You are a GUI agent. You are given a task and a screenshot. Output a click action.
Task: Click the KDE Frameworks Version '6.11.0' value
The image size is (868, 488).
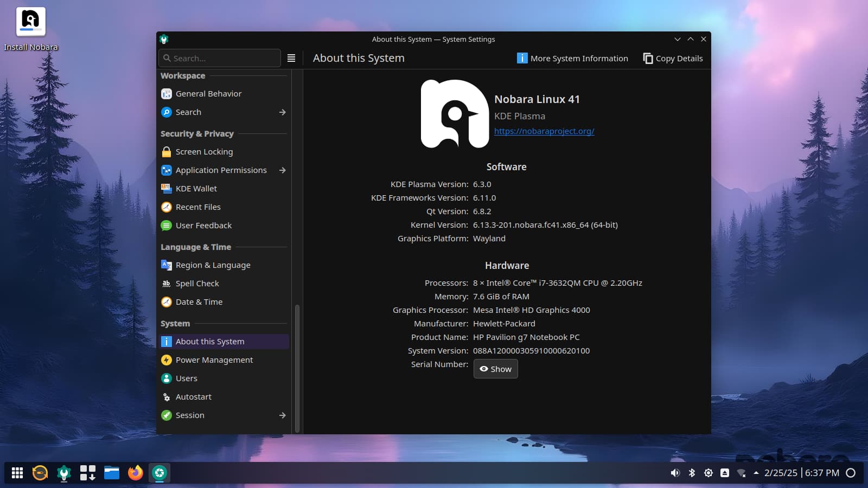[x=484, y=198]
